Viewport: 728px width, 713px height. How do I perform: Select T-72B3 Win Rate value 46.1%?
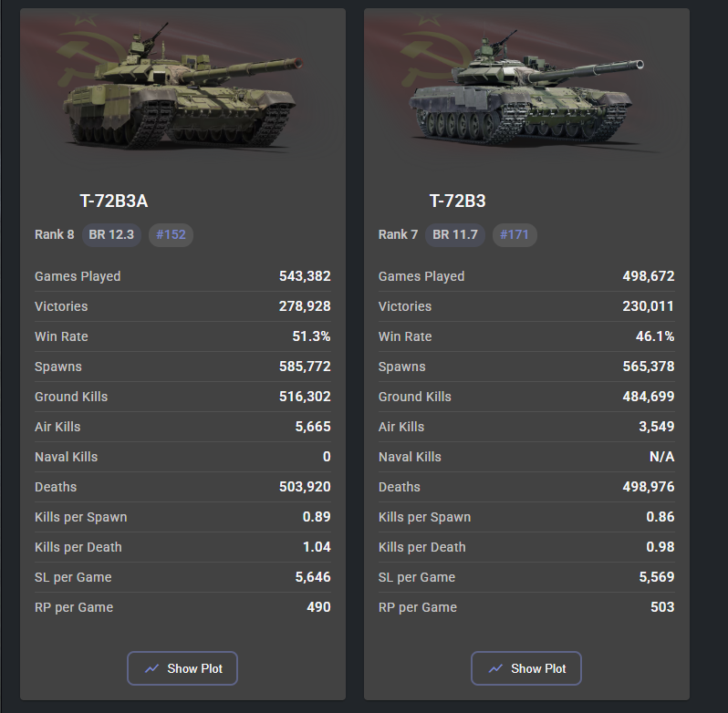[655, 336]
